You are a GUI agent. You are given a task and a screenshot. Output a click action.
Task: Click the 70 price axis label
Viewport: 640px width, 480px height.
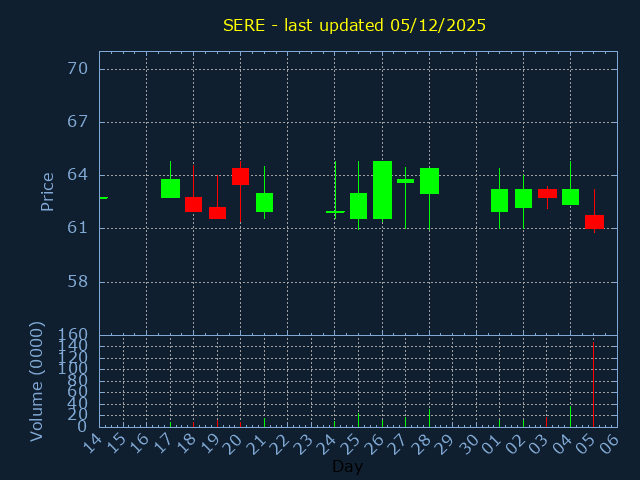point(78,69)
